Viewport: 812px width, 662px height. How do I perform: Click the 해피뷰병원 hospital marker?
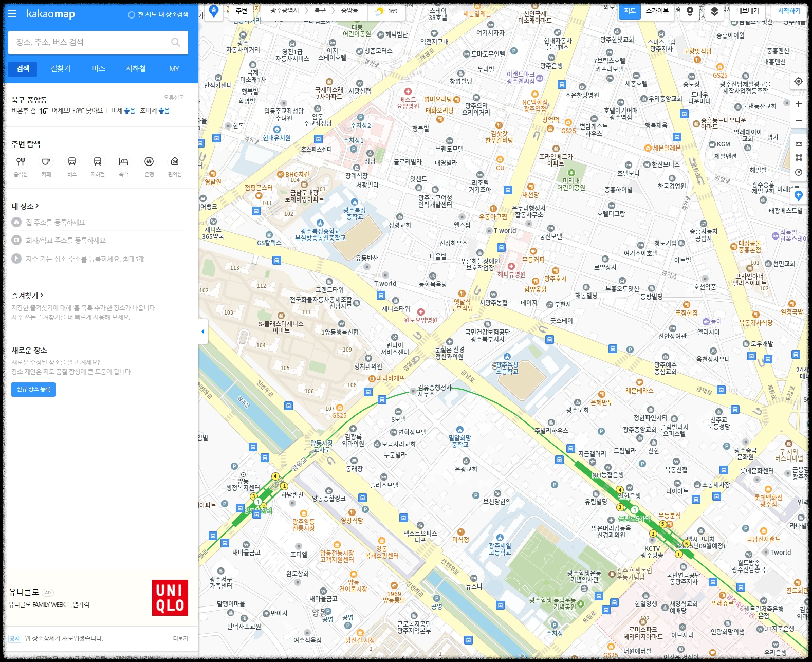(511, 266)
